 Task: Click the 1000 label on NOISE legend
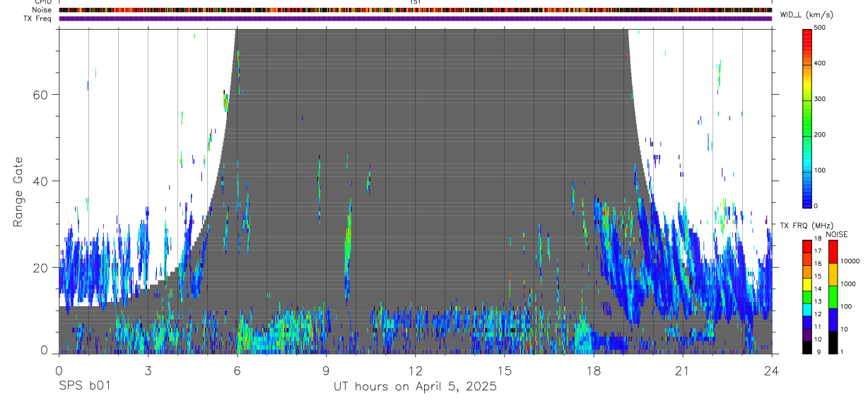click(x=849, y=284)
